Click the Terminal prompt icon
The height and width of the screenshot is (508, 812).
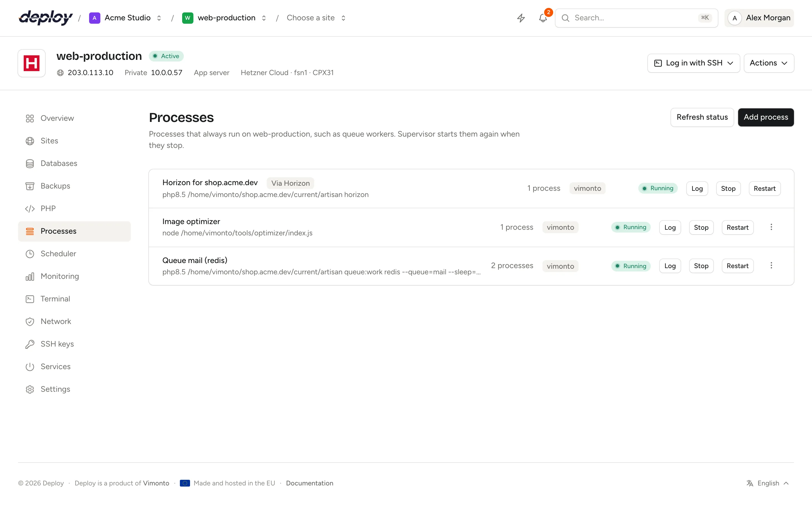(x=30, y=299)
